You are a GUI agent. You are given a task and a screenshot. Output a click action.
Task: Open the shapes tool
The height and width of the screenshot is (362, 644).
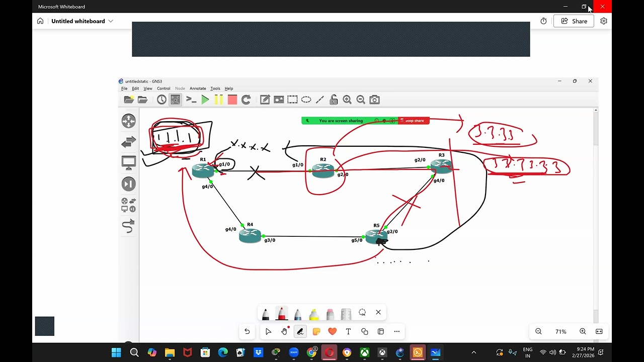click(365, 331)
